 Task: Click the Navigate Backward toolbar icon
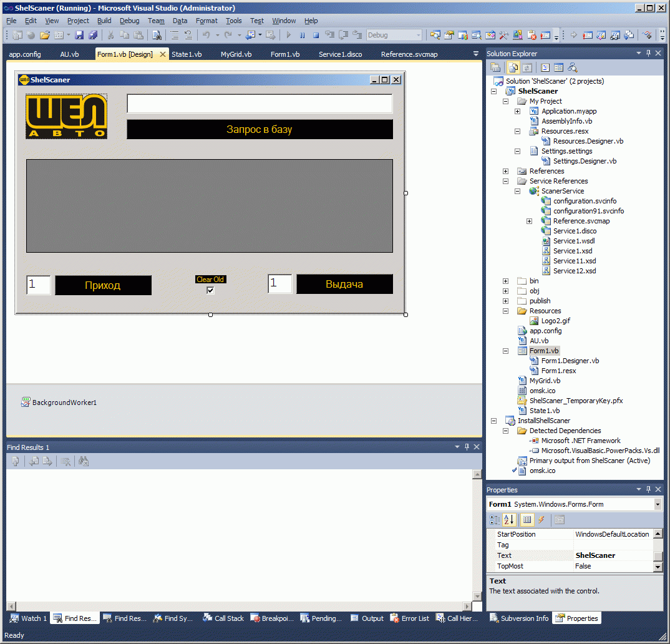(x=251, y=35)
